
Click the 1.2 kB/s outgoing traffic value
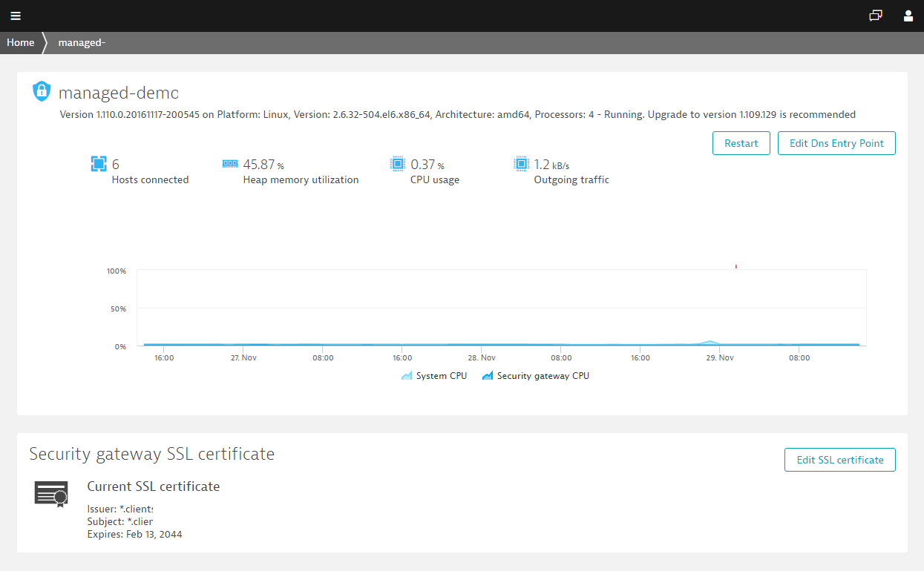point(551,164)
